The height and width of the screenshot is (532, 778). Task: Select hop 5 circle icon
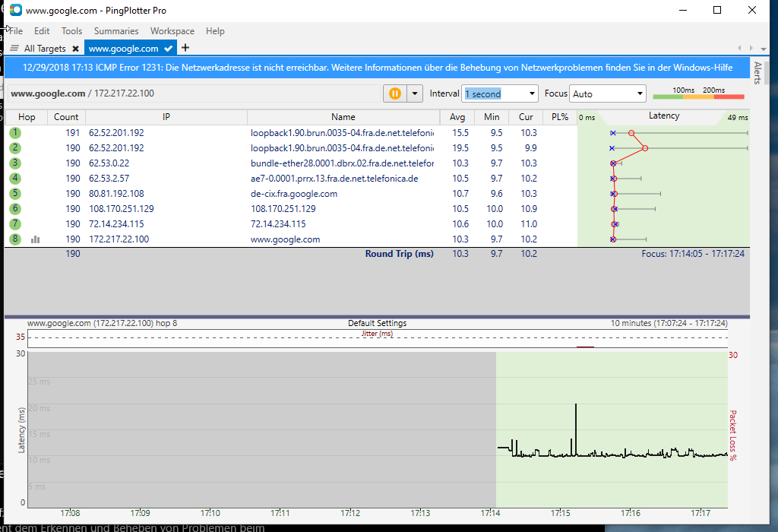tap(15, 194)
